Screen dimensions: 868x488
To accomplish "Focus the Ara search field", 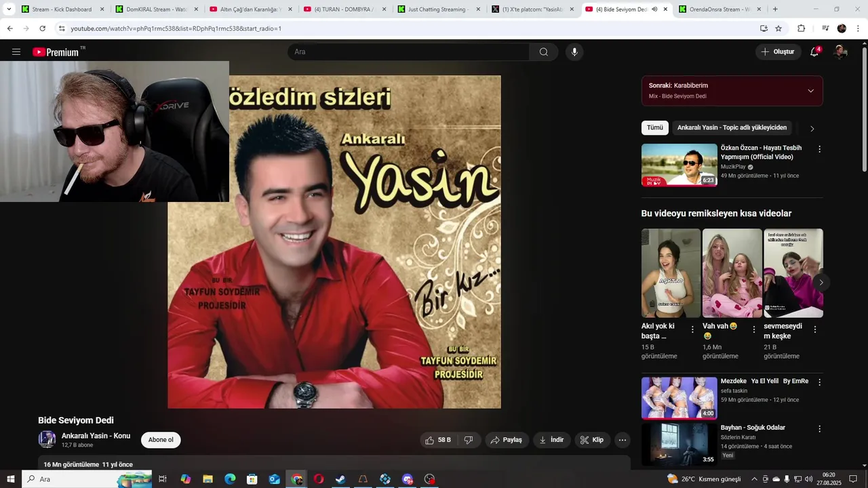I will click(409, 52).
